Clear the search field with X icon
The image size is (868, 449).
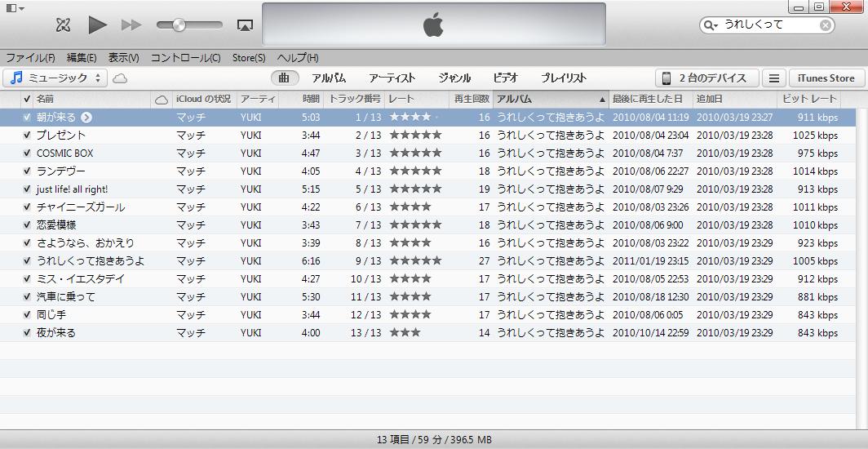click(x=825, y=25)
